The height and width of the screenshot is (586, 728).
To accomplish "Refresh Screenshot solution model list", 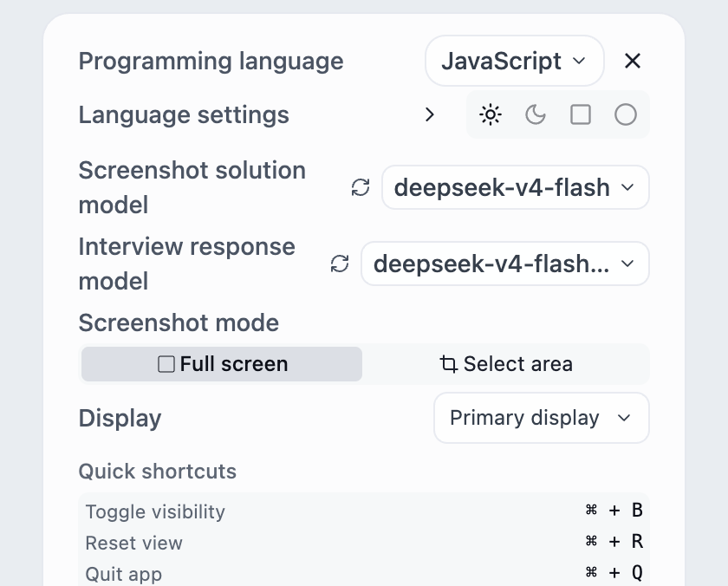I will pyautogui.click(x=361, y=187).
